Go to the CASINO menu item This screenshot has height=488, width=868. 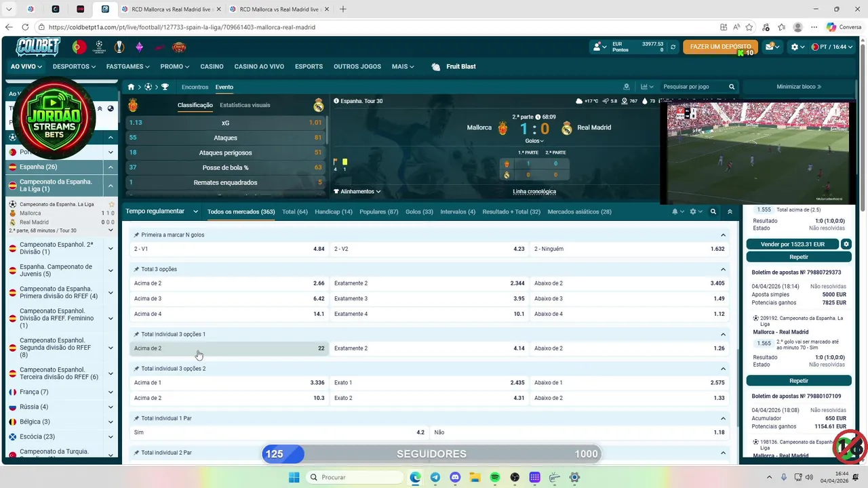click(x=212, y=66)
